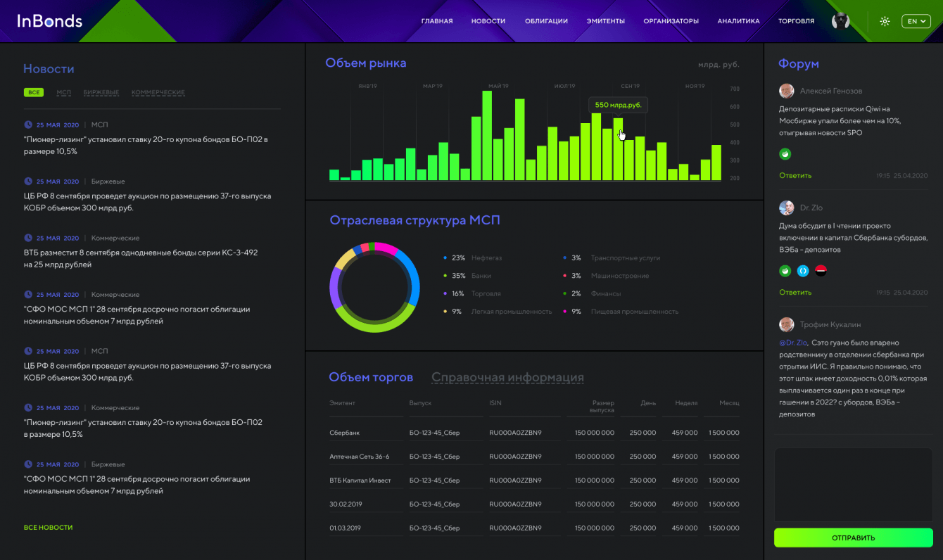Click the red-black bank icon under Dr. Zlo's post
This screenshot has height=560, width=943.
821,270
